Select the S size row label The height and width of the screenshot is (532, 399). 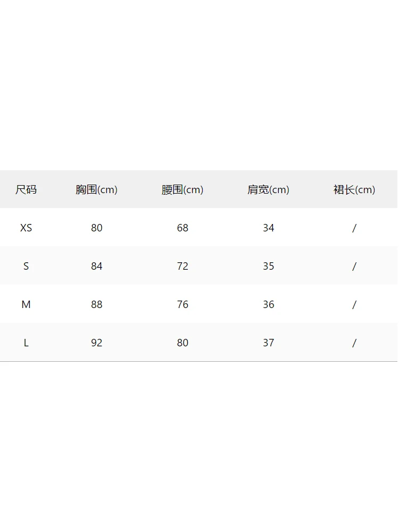26,266
